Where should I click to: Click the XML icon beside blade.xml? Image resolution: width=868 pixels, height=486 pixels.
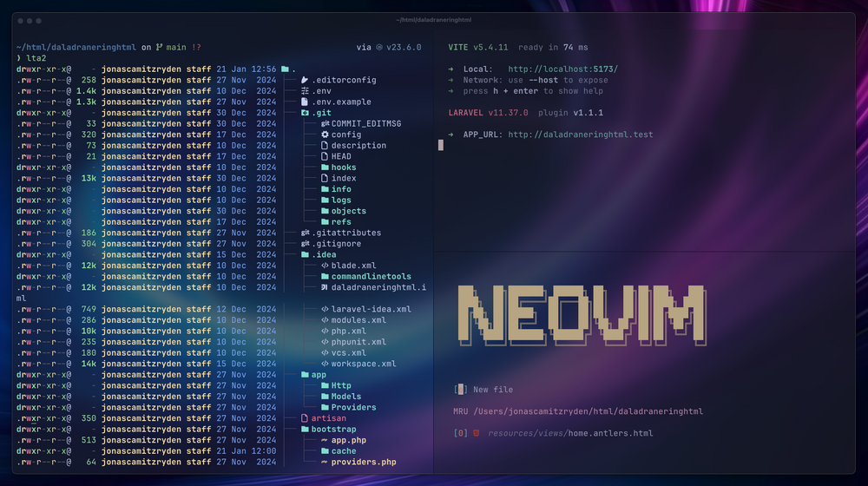coord(325,266)
